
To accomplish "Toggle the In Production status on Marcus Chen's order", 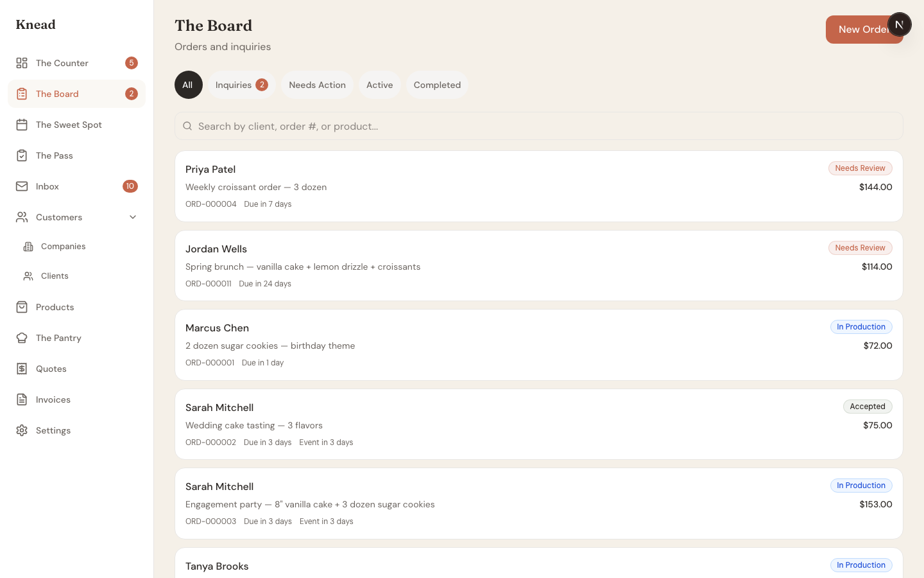I will click(x=861, y=327).
